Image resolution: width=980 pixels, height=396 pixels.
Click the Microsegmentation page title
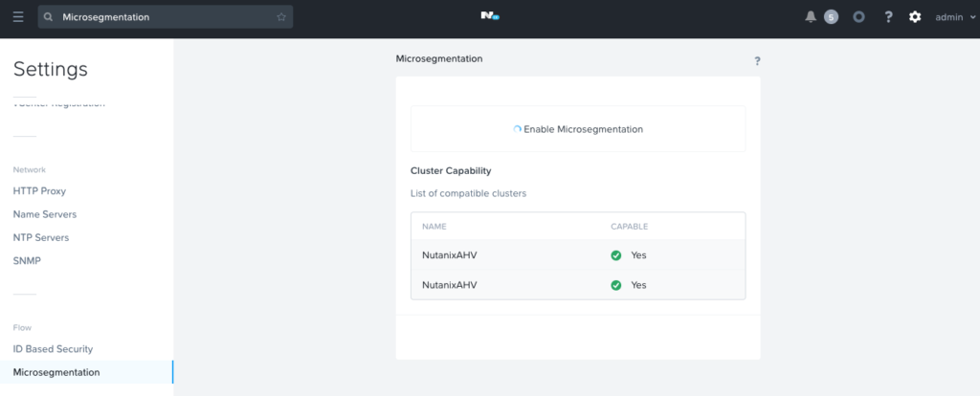click(439, 58)
